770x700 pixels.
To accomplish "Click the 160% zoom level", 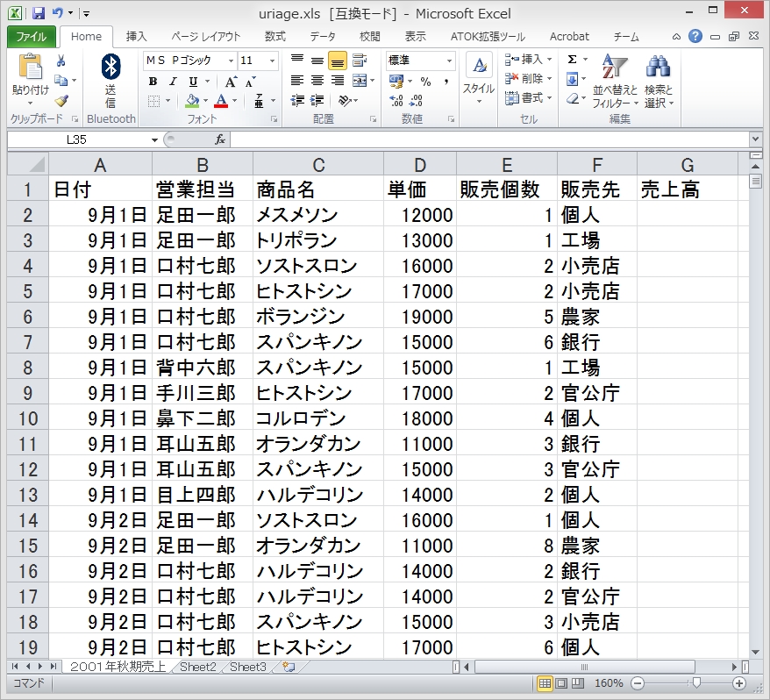I will pyautogui.click(x=609, y=683).
